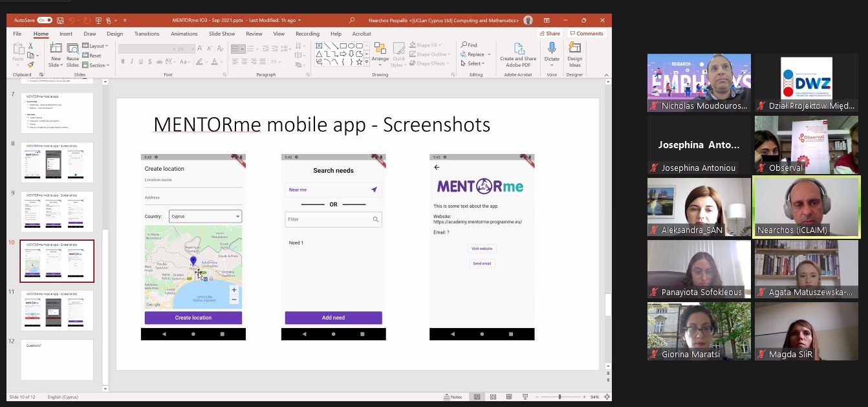Click the Arrange icon

coord(380,54)
